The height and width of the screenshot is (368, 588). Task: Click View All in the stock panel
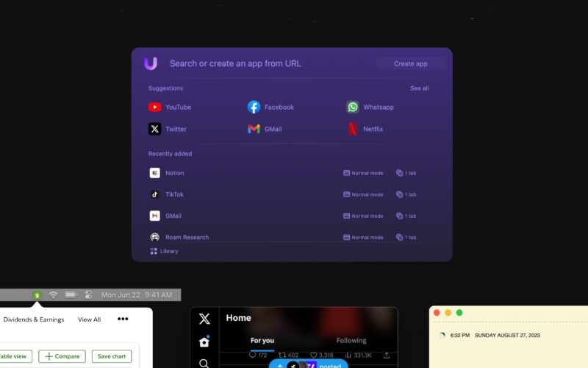(x=89, y=319)
